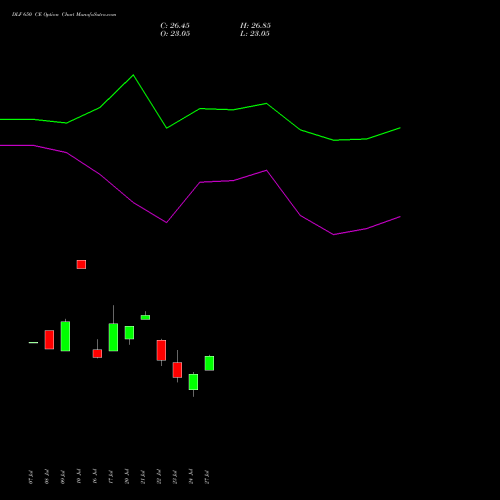Click the DLF 650 CE Options chart title
500x500 pixels.
click(x=64, y=15)
